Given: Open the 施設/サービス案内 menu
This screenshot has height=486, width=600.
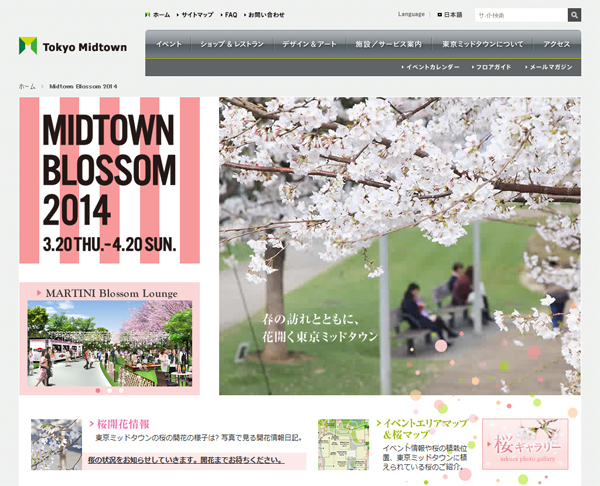Looking at the screenshot, I should coord(388,44).
